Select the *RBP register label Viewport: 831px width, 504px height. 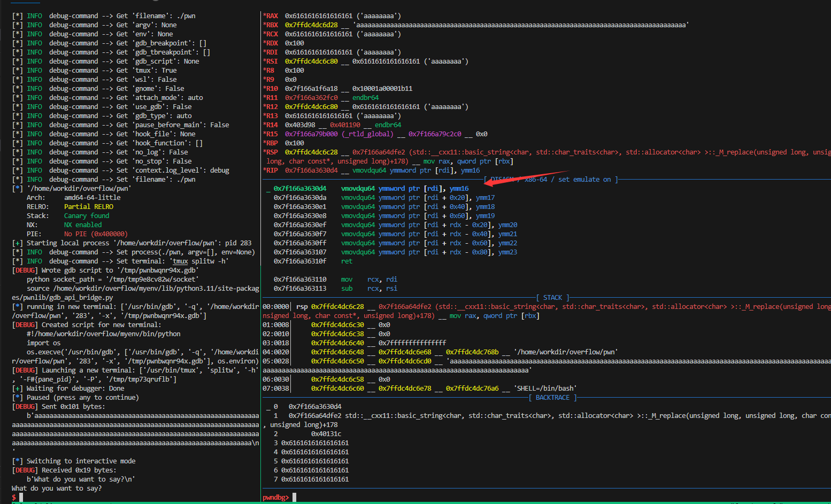(x=271, y=143)
